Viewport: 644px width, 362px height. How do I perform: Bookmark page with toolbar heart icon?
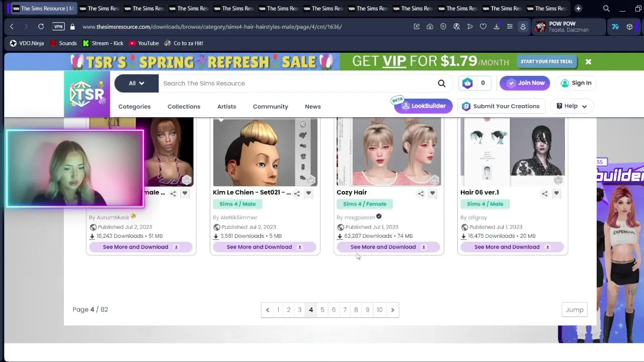click(x=483, y=27)
